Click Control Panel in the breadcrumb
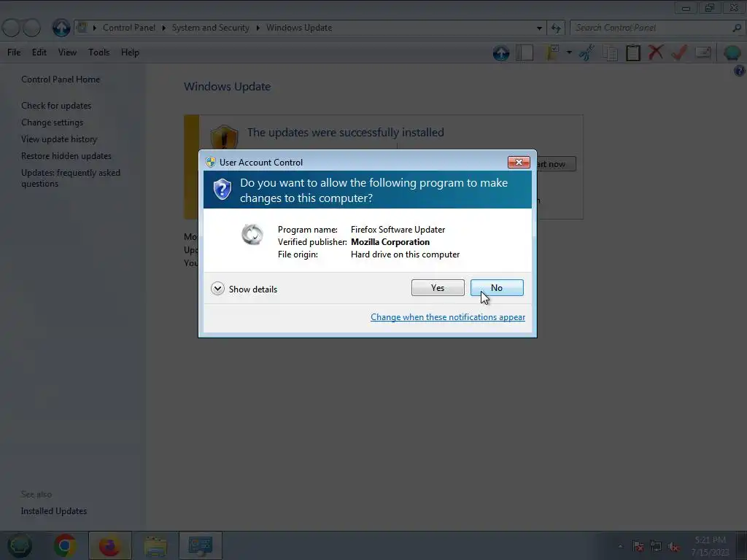Screen dimensions: 747x560 click(x=128, y=28)
